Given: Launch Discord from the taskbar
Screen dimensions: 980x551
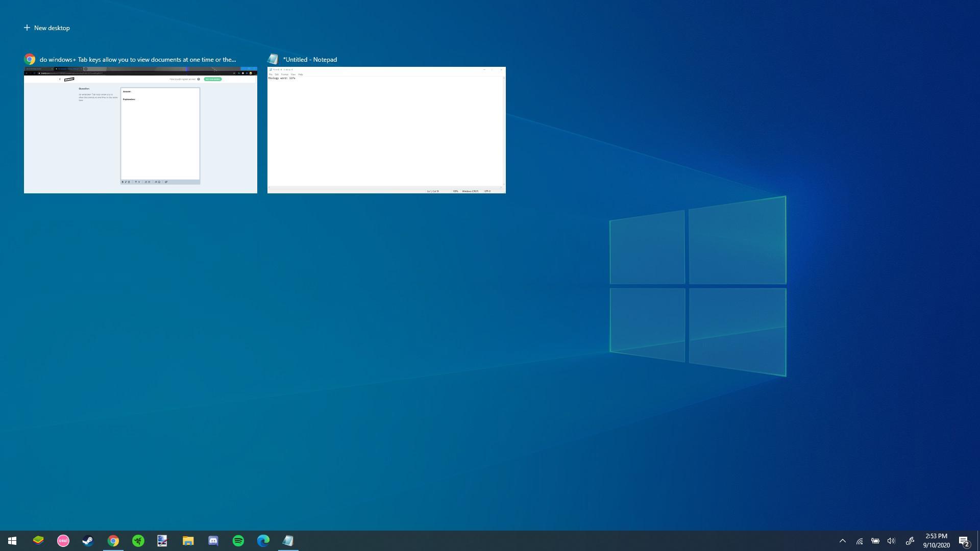Looking at the screenshot, I should point(213,541).
